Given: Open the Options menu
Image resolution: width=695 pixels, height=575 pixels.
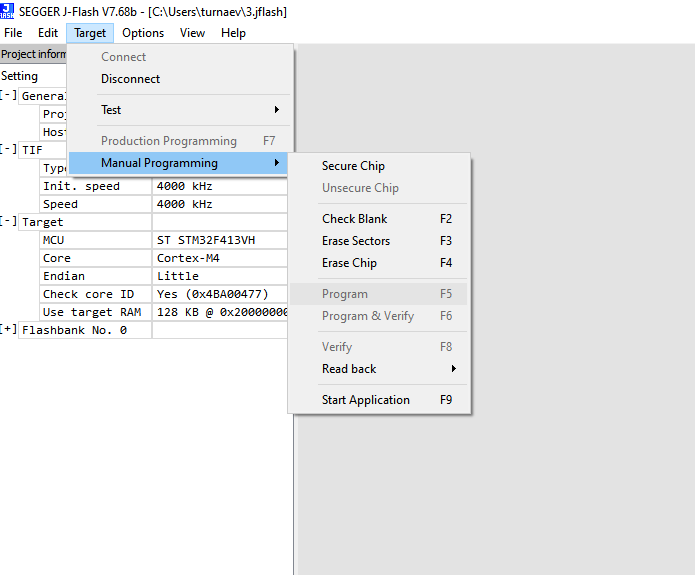Looking at the screenshot, I should (143, 33).
